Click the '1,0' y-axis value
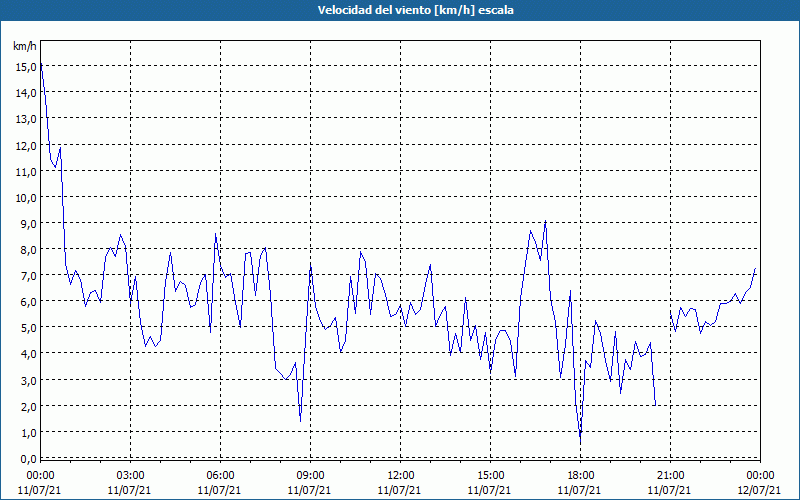The width and height of the screenshot is (800, 500). tap(28, 432)
